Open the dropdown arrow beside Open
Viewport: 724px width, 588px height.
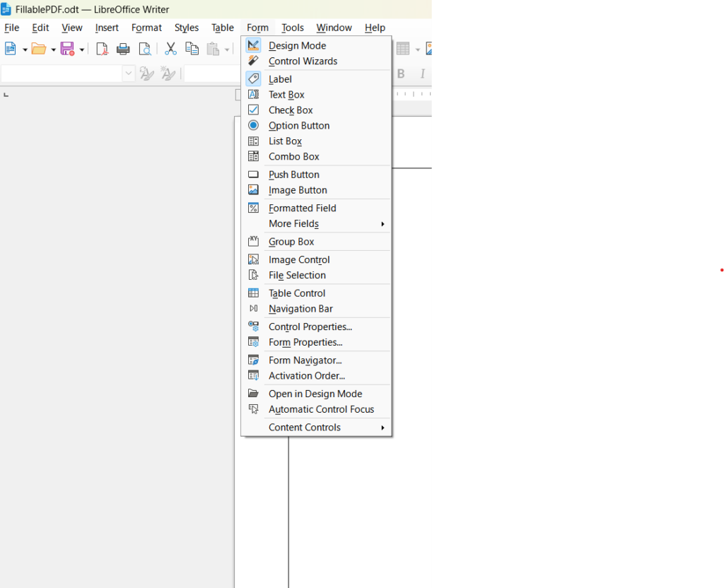pyautogui.click(x=53, y=49)
